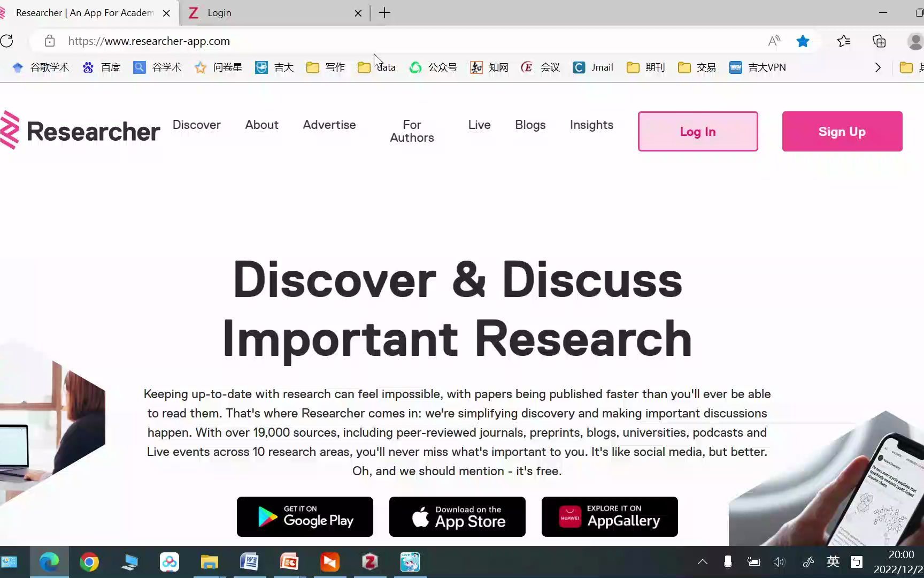The height and width of the screenshot is (578, 924).
Task: Open Zotero in the taskbar
Action: click(x=370, y=562)
